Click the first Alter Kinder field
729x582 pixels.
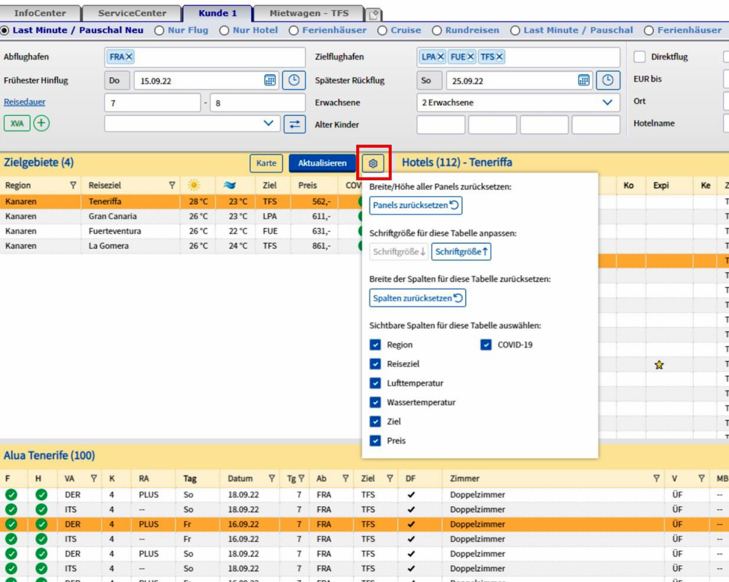441,125
